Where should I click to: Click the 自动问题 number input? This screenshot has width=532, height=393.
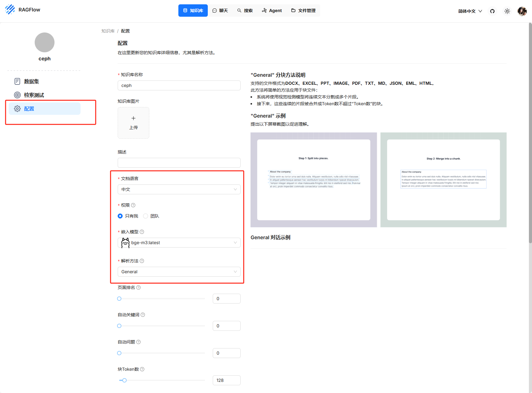(227, 353)
